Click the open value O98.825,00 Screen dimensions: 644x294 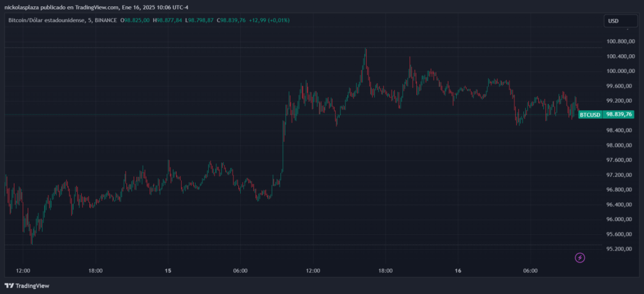pos(136,21)
